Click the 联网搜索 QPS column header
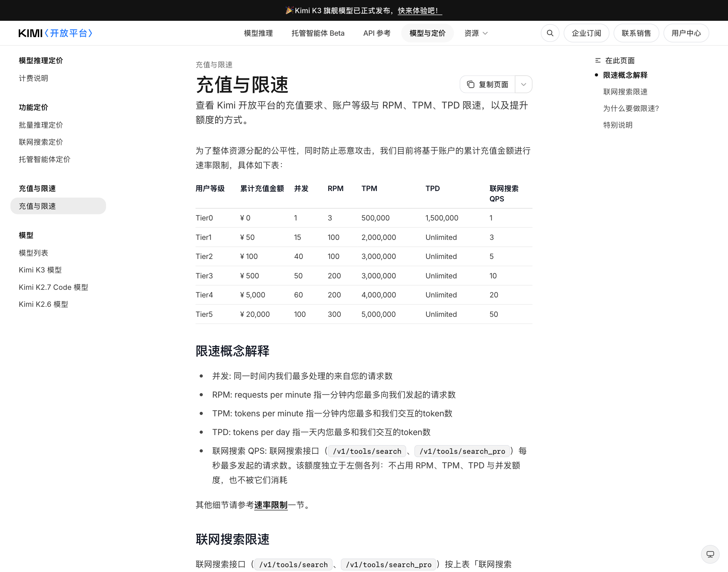This screenshot has width=728, height=572. pos(504,193)
